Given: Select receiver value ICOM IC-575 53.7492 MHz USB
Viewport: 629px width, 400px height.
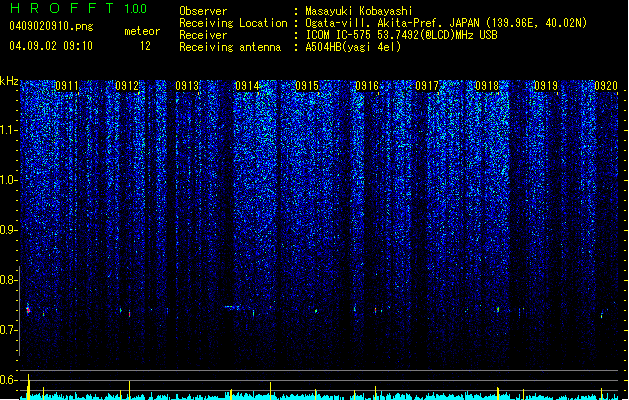Looking at the screenshot, I should [401, 35].
